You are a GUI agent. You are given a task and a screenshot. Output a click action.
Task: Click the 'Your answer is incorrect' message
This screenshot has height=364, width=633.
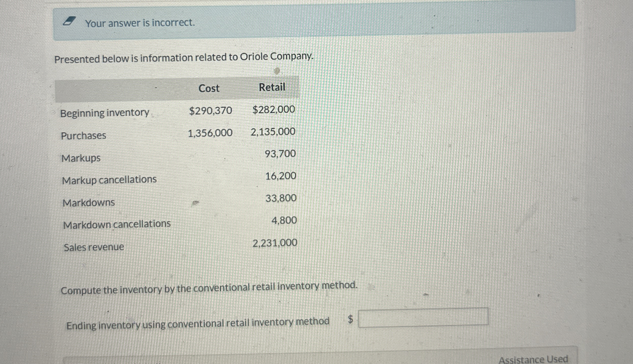(x=140, y=23)
